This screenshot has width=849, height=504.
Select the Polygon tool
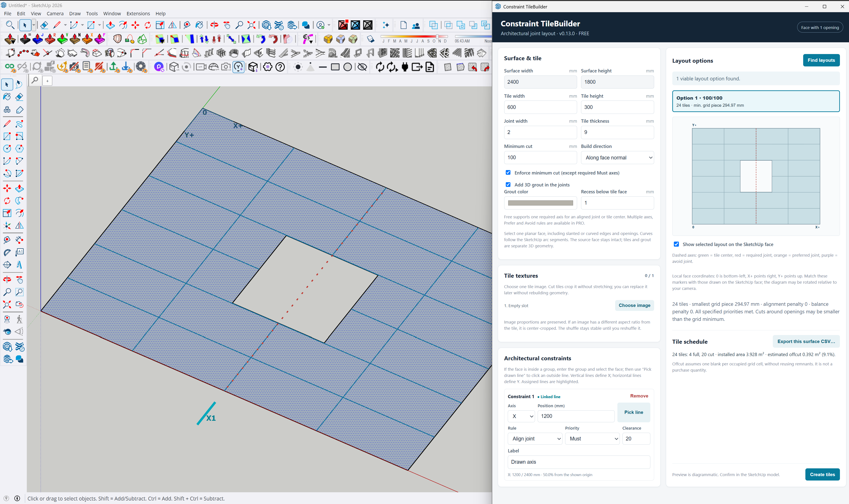pyautogui.click(x=19, y=148)
